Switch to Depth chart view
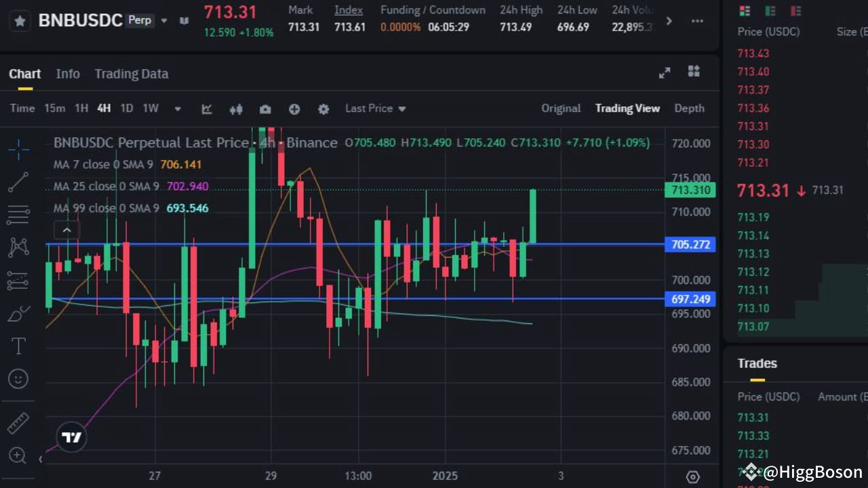Image resolution: width=868 pixels, height=488 pixels. click(689, 108)
